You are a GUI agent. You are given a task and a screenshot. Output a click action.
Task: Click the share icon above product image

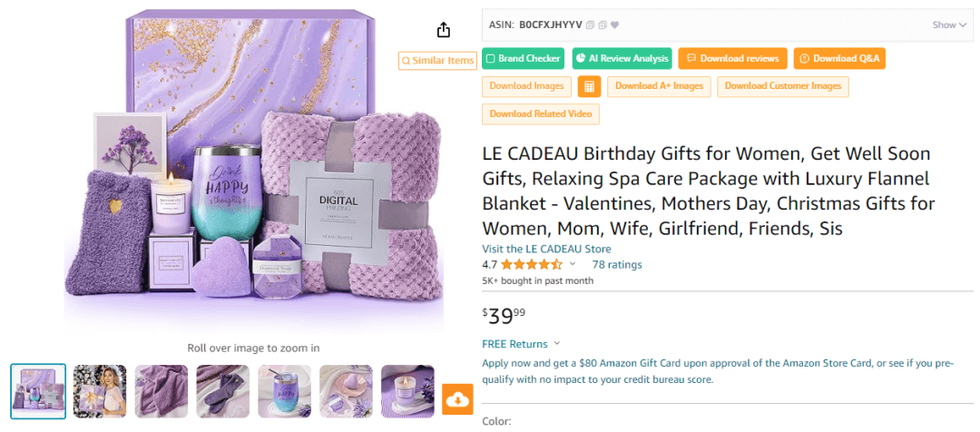444,30
